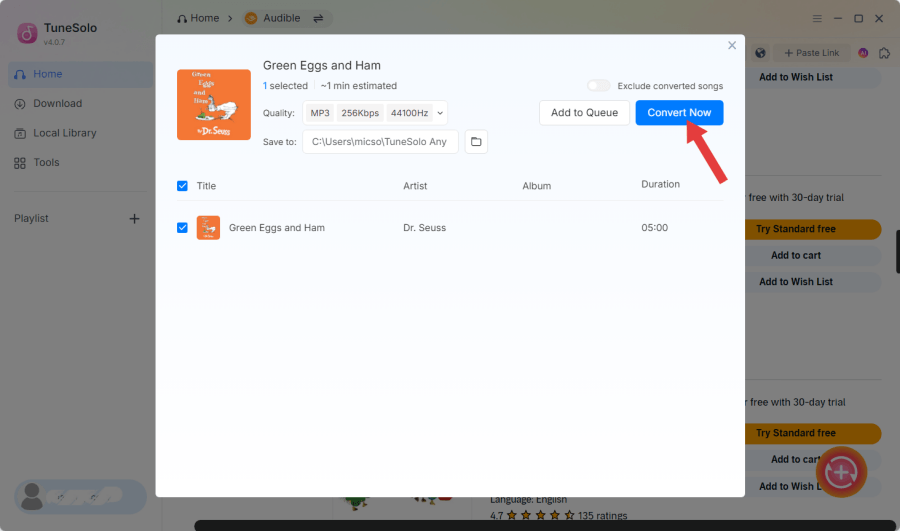Open the Quality format dropdown

click(440, 113)
